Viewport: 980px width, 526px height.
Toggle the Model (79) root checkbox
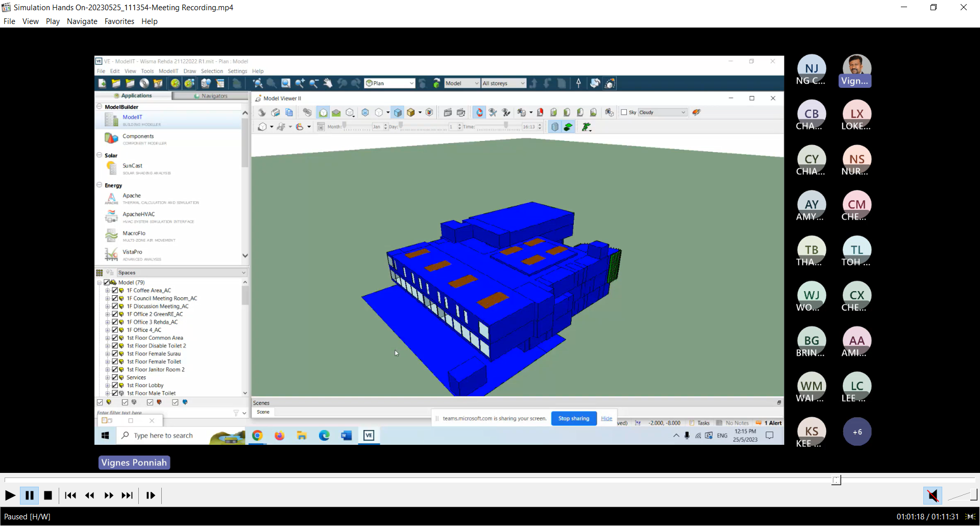(107, 282)
